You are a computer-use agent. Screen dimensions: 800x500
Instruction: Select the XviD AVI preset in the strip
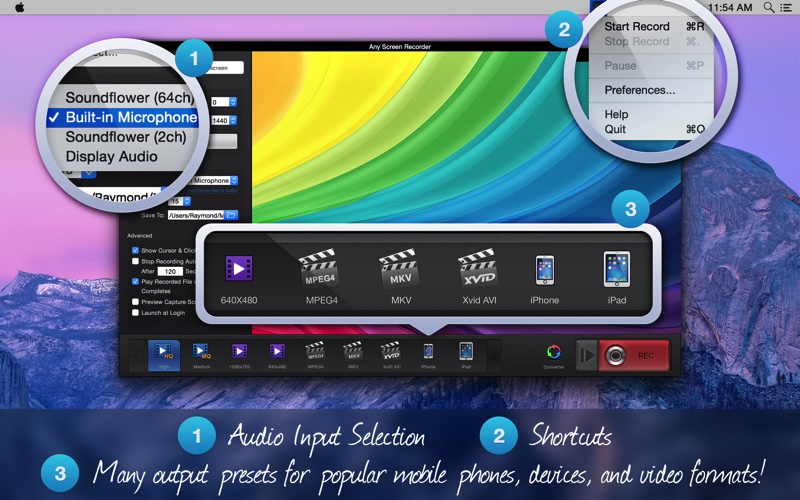[x=390, y=352]
